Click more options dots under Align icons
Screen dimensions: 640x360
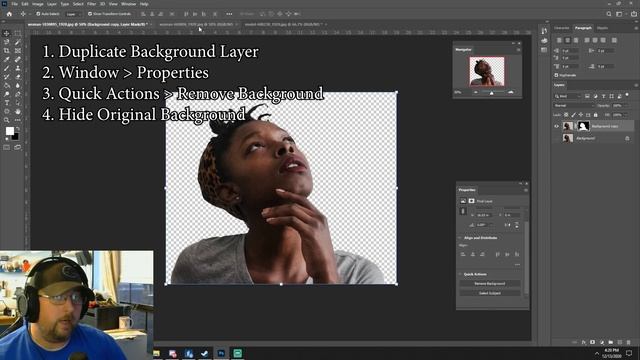coord(517,265)
